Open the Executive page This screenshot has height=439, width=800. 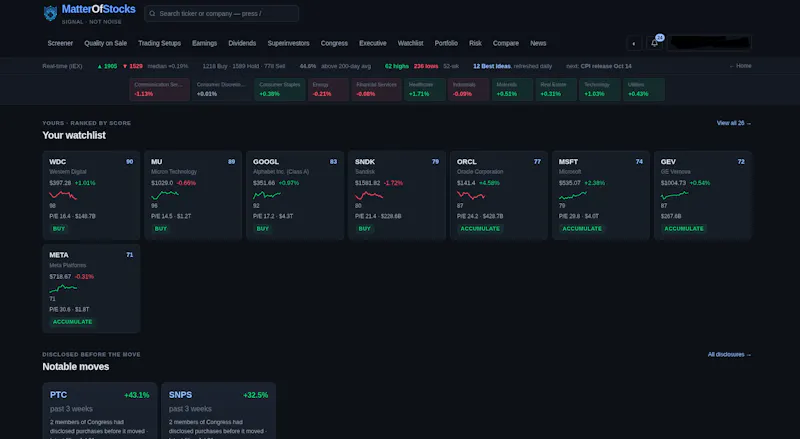point(372,43)
